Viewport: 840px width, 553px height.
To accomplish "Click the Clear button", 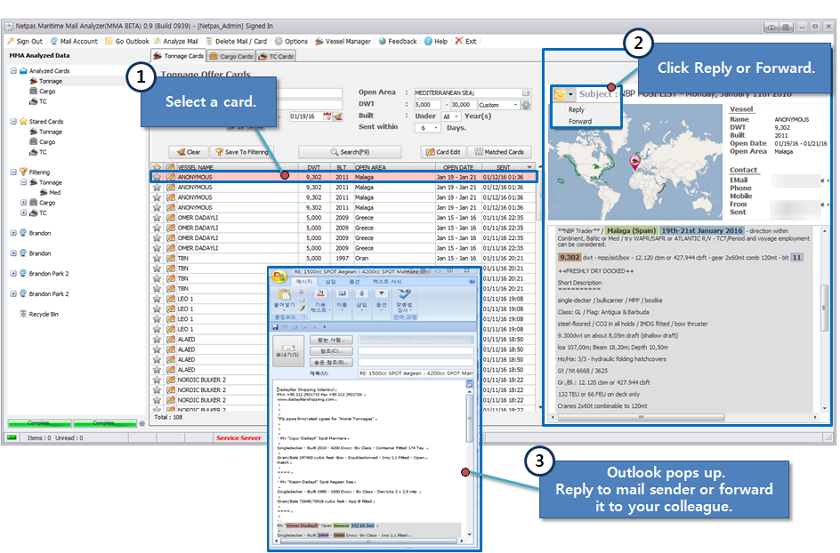I will click(x=189, y=152).
